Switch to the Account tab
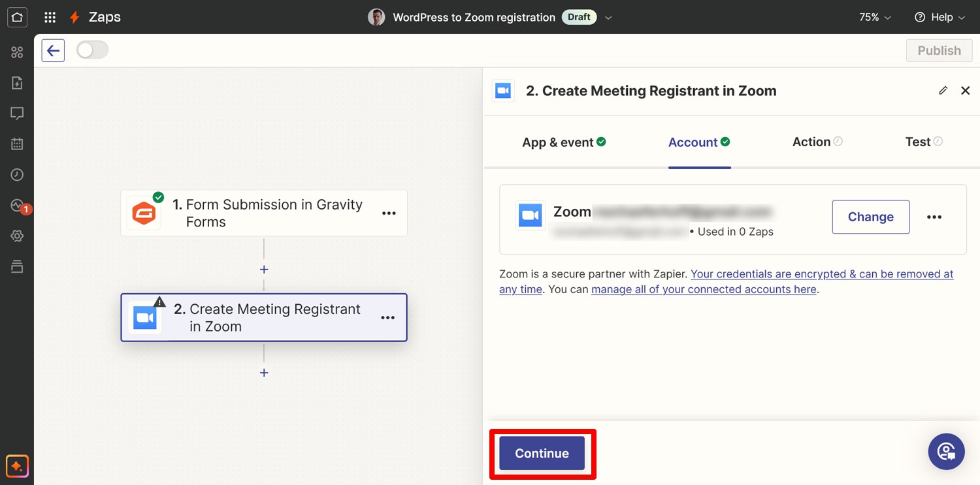Screen dimensions: 980x485 [x=699, y=142]
